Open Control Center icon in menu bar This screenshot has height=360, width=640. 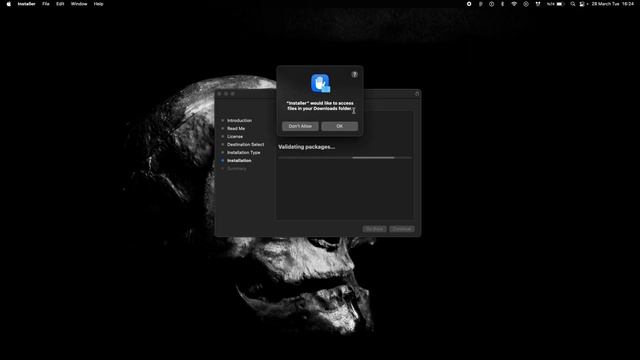tap(582, 4)
